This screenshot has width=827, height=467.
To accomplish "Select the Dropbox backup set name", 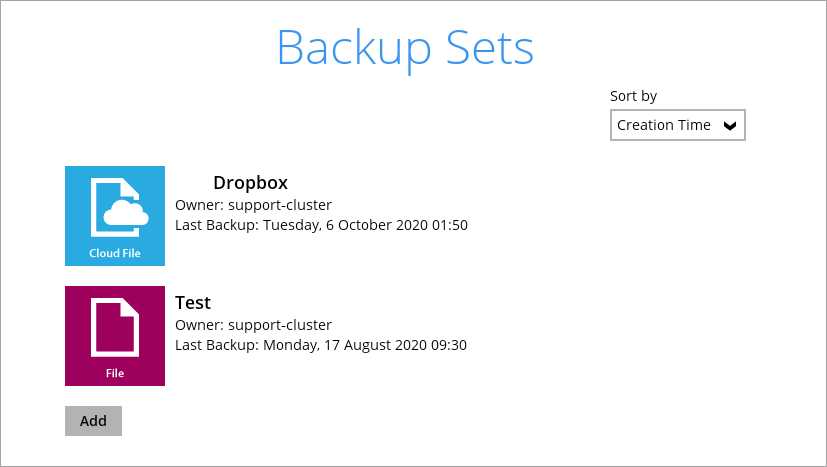I will pos(250,183).
